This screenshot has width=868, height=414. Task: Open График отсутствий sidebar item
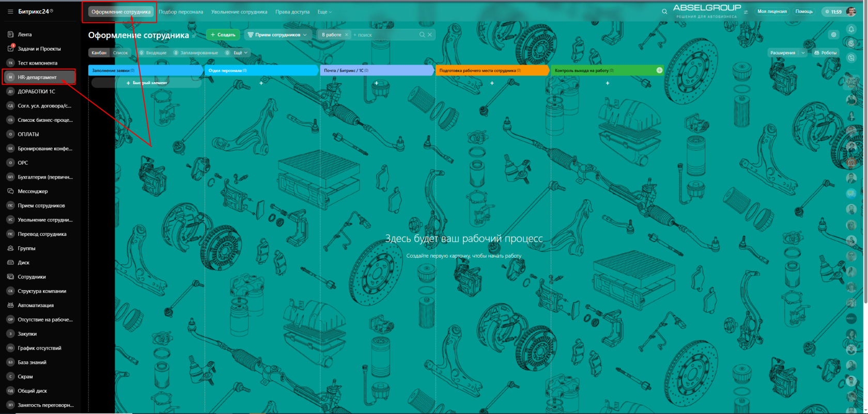(x=39, y=348)
